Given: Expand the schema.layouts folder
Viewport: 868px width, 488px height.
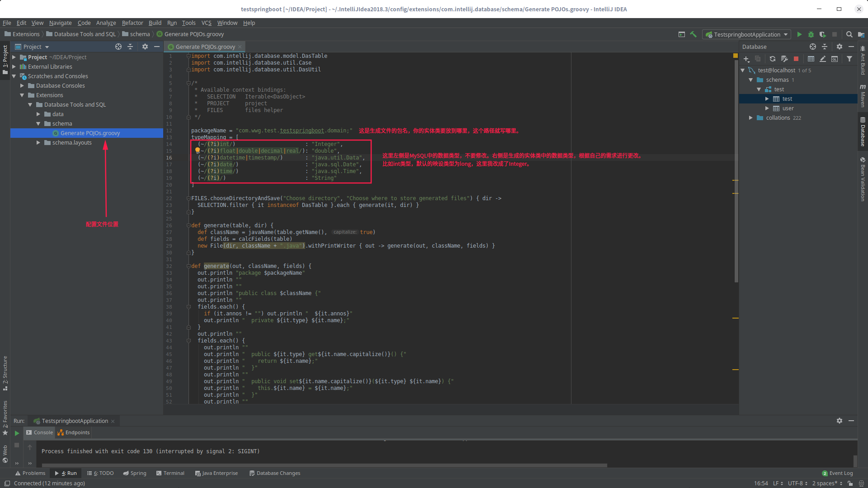Looking at the screenshot, I should click(38, 143).
